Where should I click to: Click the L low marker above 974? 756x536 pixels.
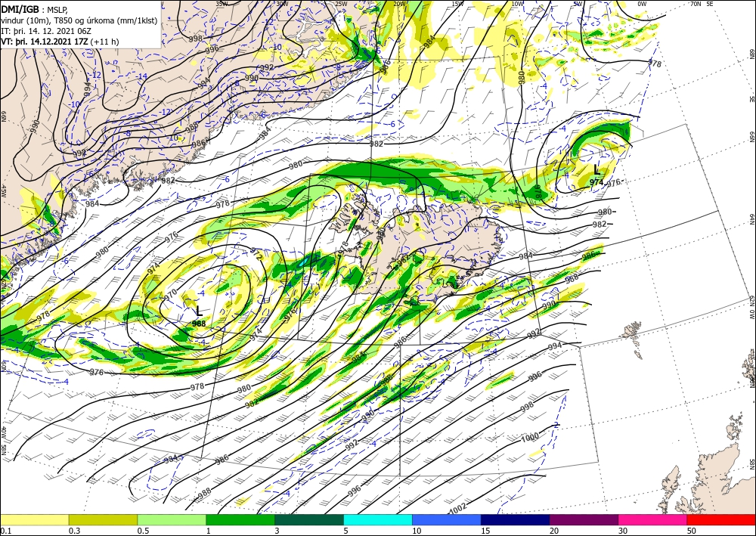597,169
